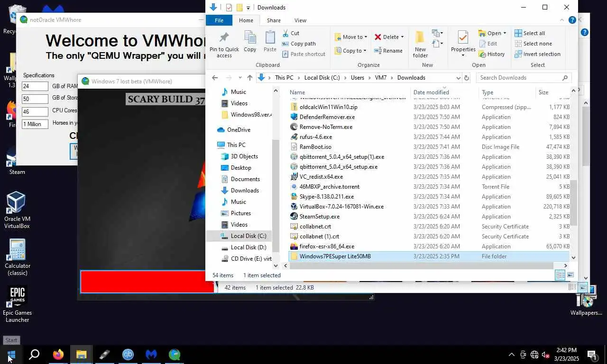Select SteamSetup.exe file

coord(320,217)
